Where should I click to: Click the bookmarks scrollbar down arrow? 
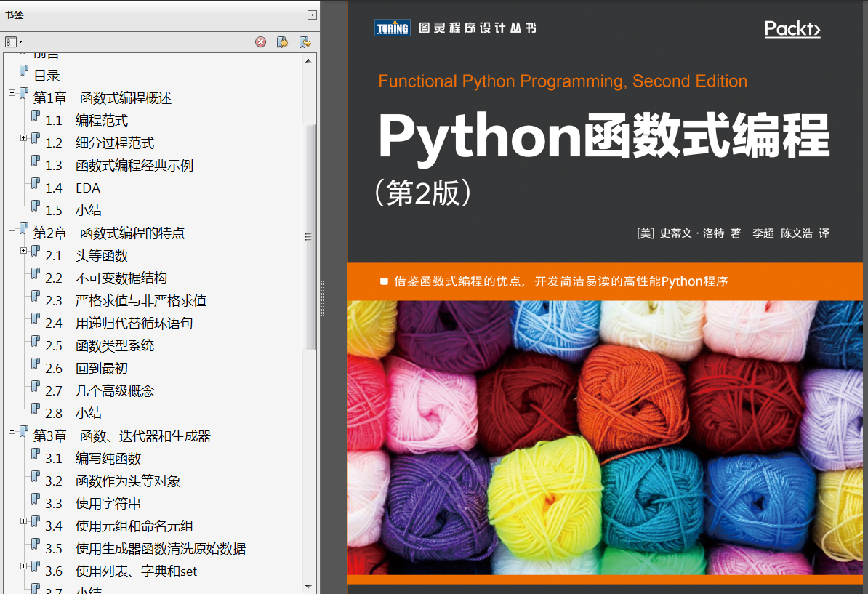pos(308,587)
